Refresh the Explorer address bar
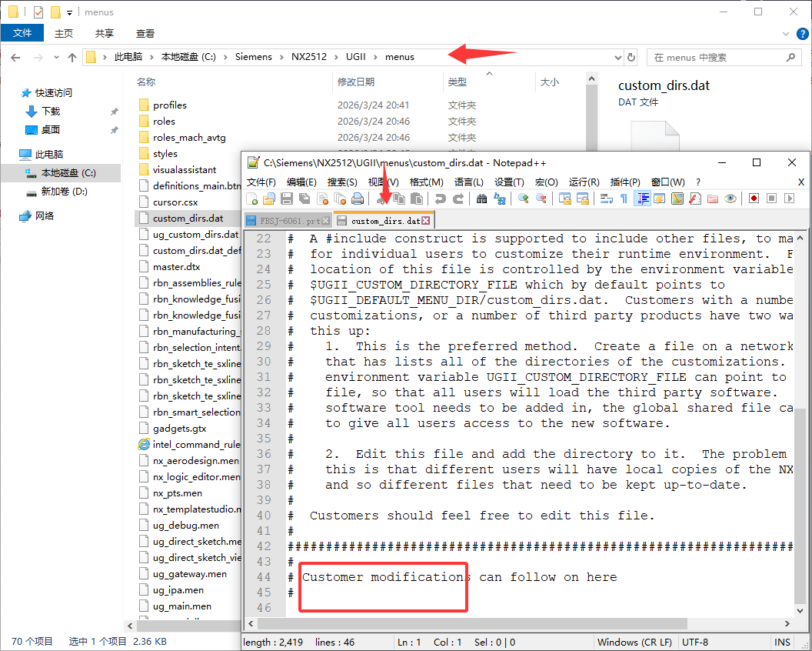The height and width of the screenshot is (651, 812). (x=631, y=57)
